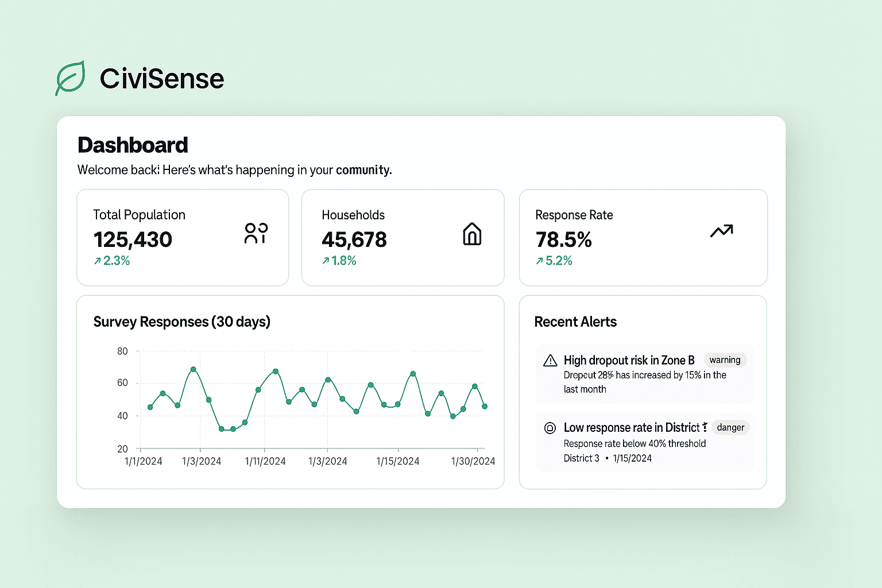Click the house icon on Households card

pos(472,234)
